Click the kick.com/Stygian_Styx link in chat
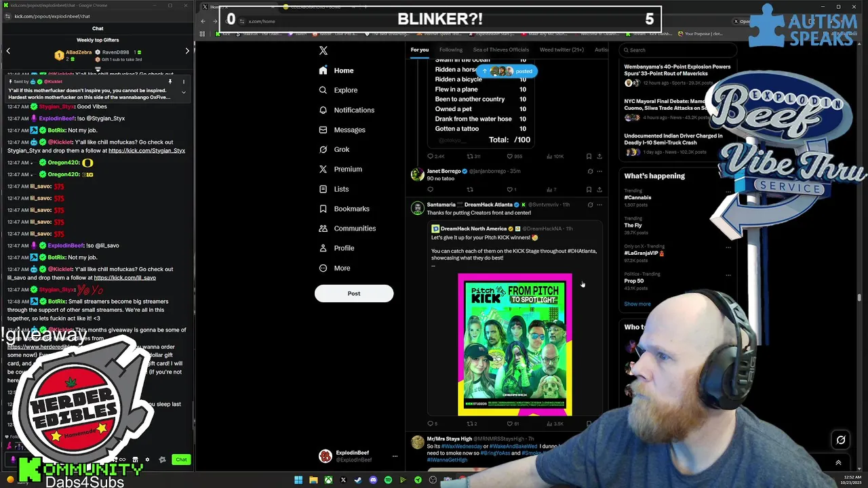 click(x=146, y=150)
